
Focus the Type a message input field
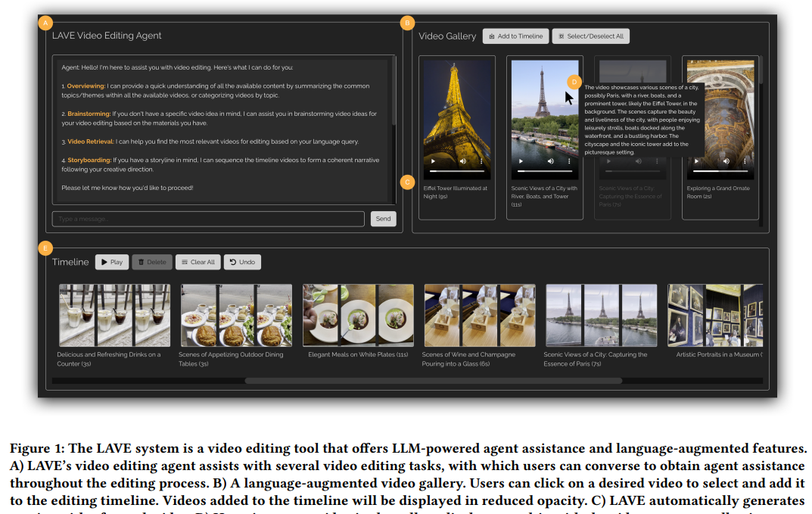click(x=208, y=219)
